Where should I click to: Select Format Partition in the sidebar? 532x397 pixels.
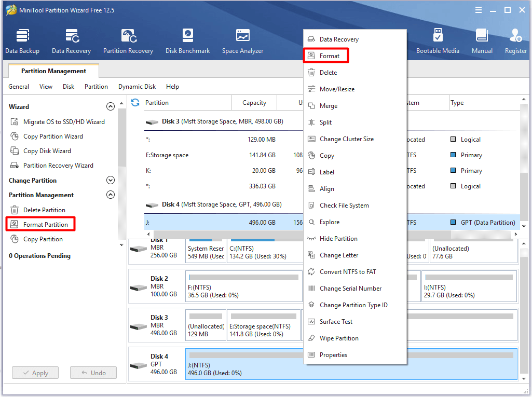40,225
